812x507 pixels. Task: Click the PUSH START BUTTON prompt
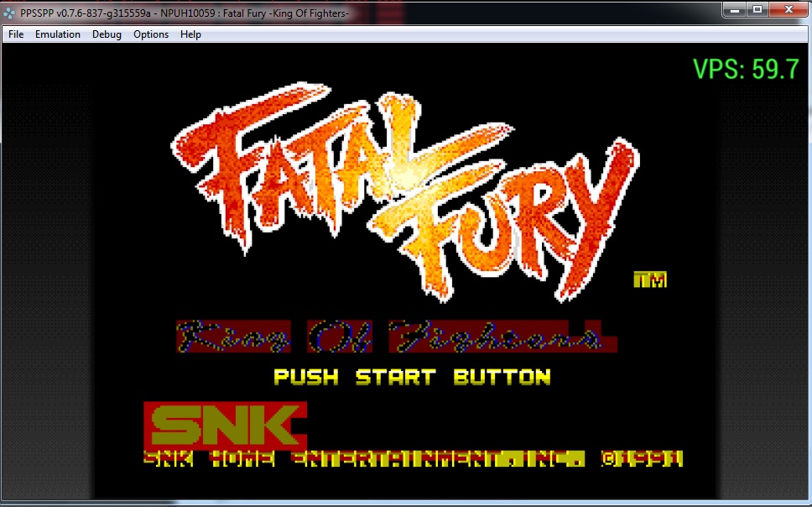tap(412, 377)
